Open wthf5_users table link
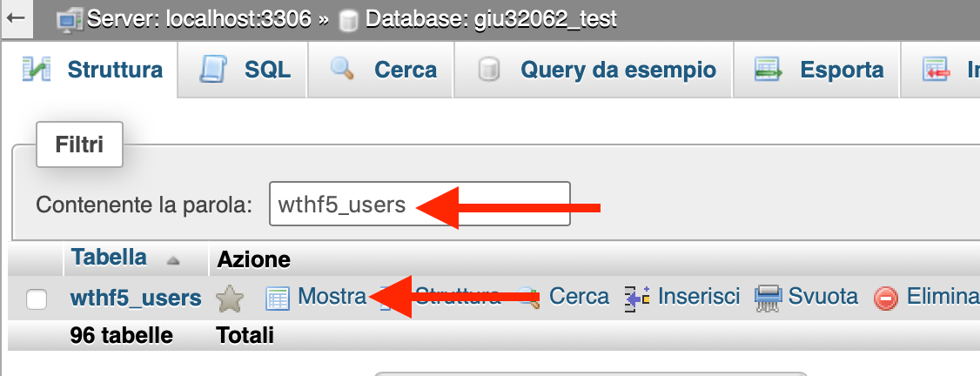 coord(136,298)
